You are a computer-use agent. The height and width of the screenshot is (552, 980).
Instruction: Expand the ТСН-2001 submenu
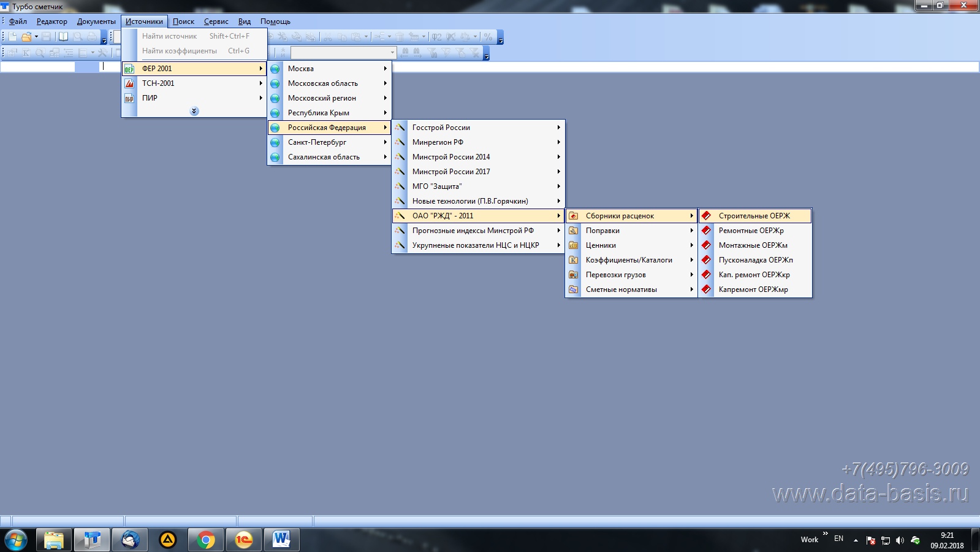(x=194, y=83)
